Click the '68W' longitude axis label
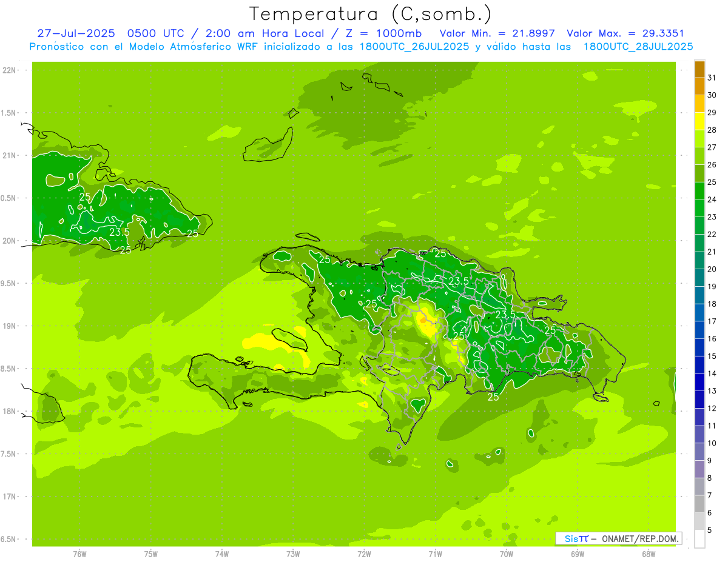This screenshot has width=728, height=562. tap(649, 554)
